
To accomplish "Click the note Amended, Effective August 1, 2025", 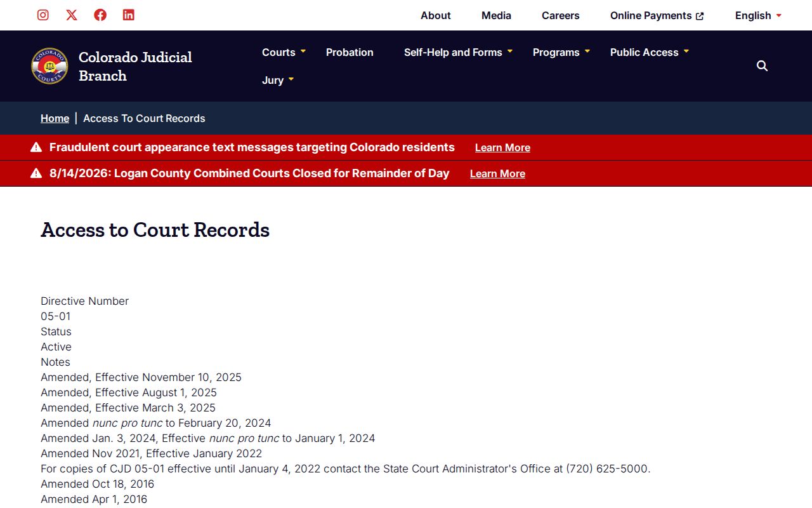I will click(129, 392).
